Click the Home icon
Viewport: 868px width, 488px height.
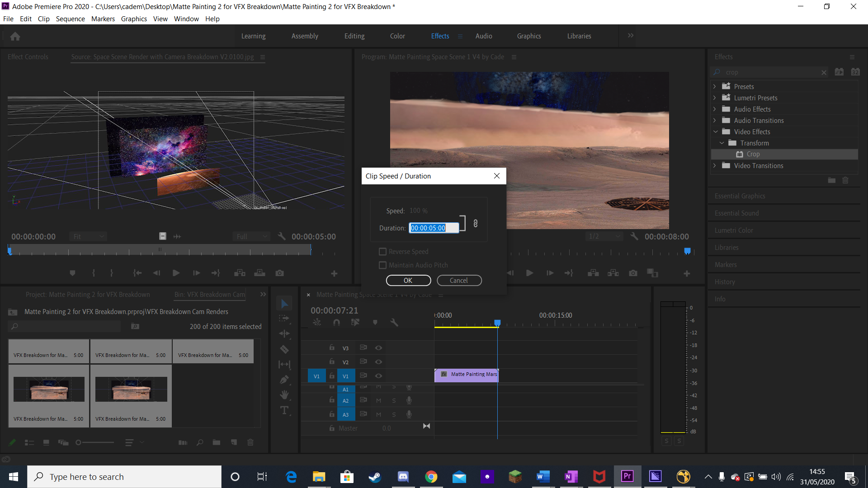15,36
